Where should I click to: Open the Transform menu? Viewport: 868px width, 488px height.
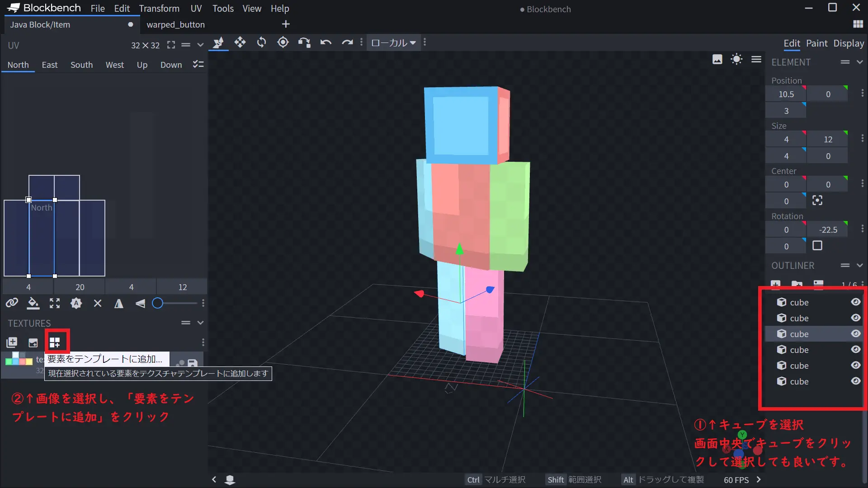coord(159,8)
